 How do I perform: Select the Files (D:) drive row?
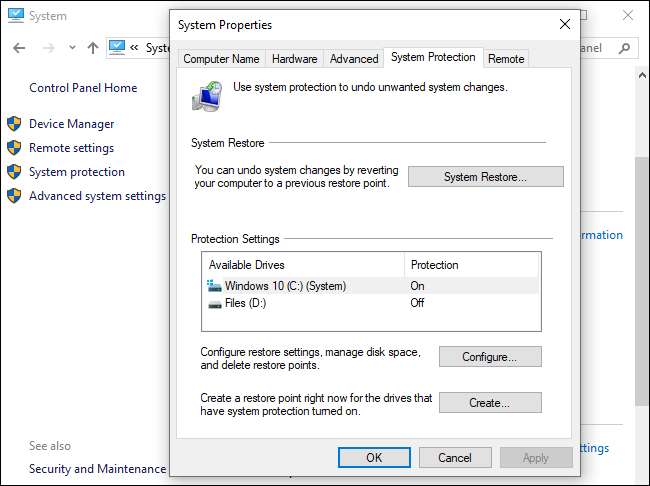point(248,302)
